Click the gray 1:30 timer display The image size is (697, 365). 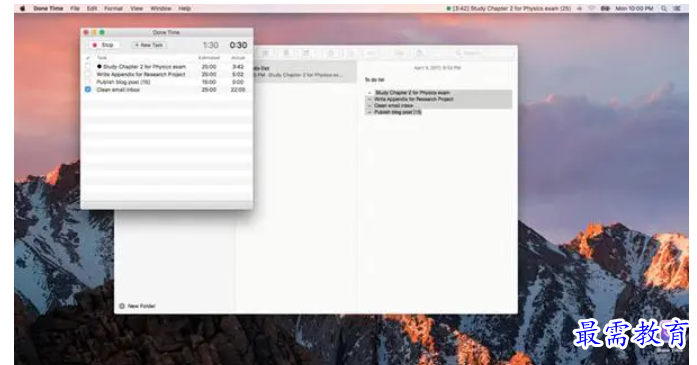point(211,45)
